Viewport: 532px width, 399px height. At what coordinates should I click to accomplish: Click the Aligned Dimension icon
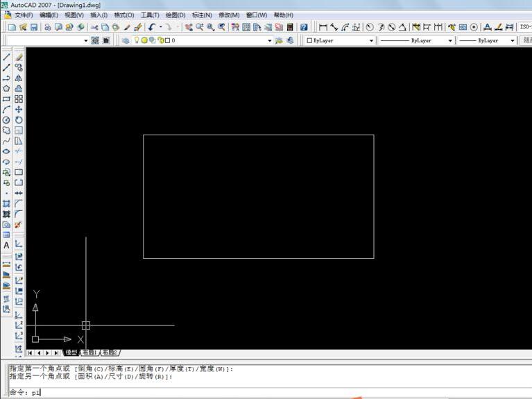pos(334,27)
